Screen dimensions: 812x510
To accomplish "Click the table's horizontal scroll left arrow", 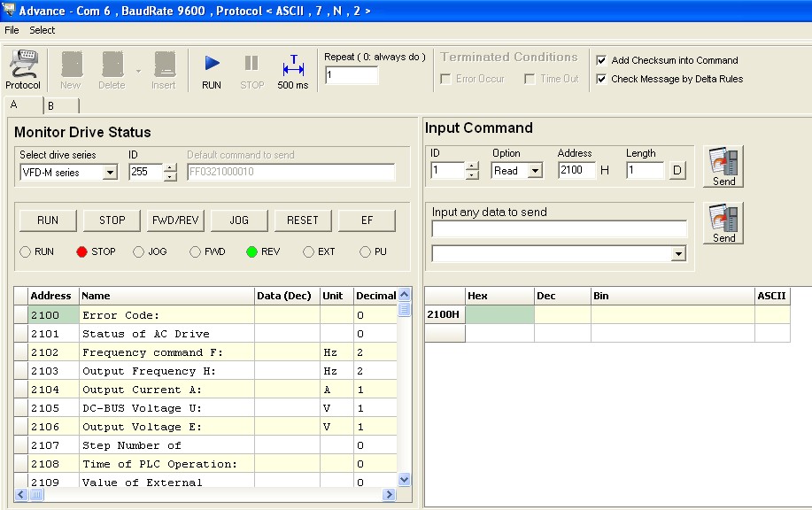I will pos(21,494).
